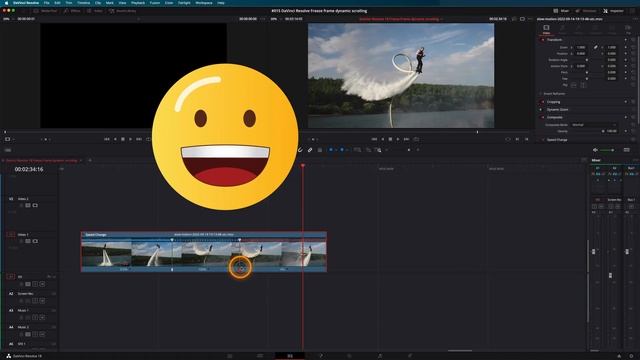Switch to the Deliver page icon

point(410,356)
